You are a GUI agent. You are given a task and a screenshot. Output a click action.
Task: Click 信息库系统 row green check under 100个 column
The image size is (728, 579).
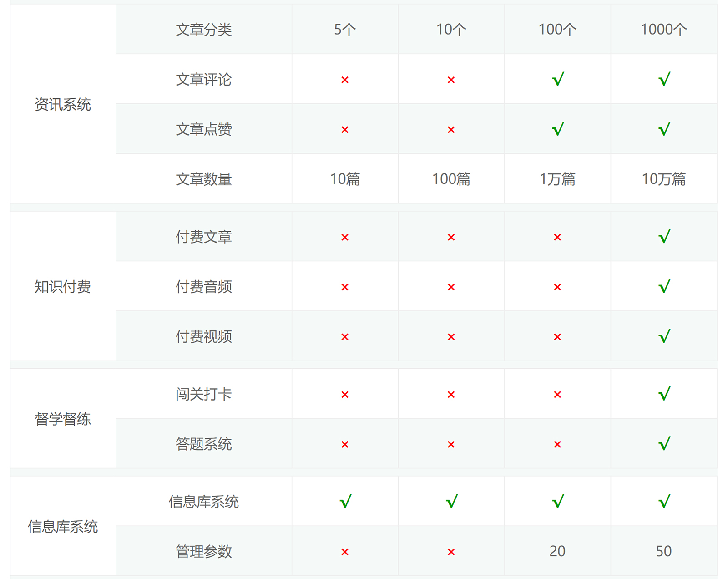(x=558, y=502)
